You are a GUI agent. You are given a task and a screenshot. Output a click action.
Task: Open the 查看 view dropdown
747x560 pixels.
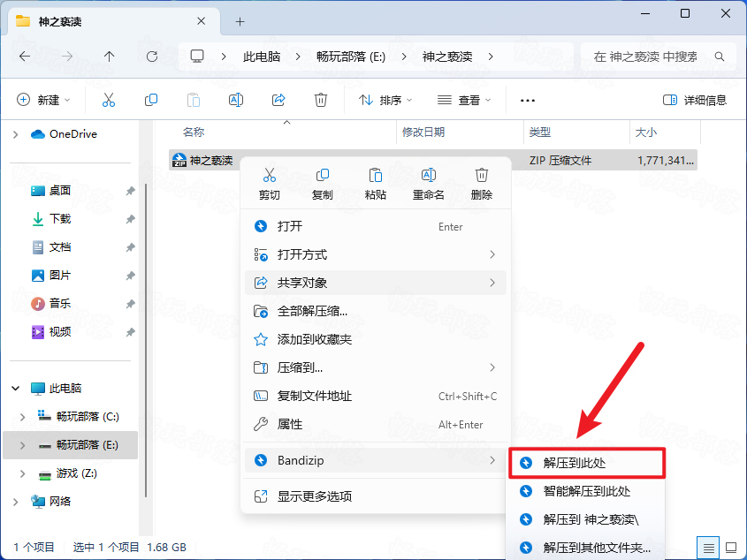pyautogui.click(x=464, y=100)
